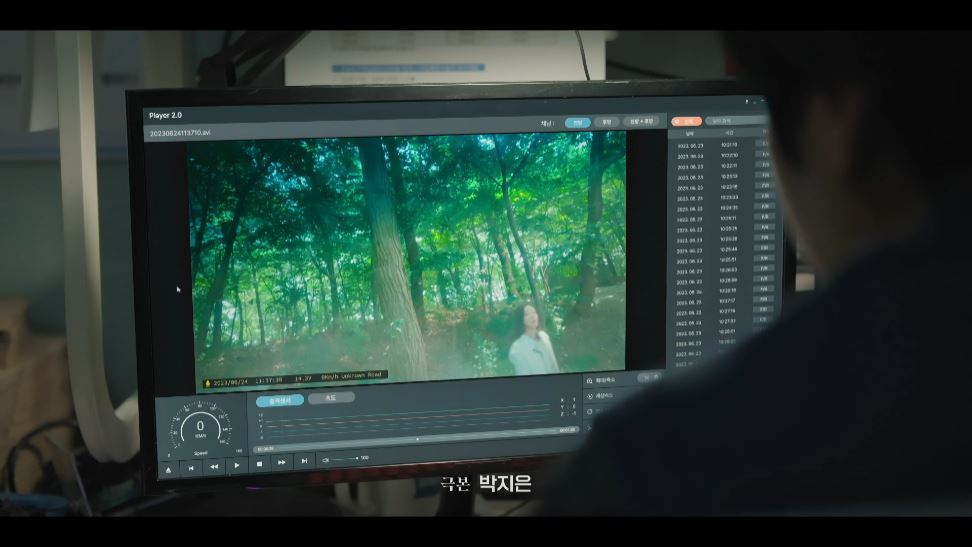Click the 화면축소 screen shrink icon
Screen dimensions: 972x547
click(x=590, y=381)
